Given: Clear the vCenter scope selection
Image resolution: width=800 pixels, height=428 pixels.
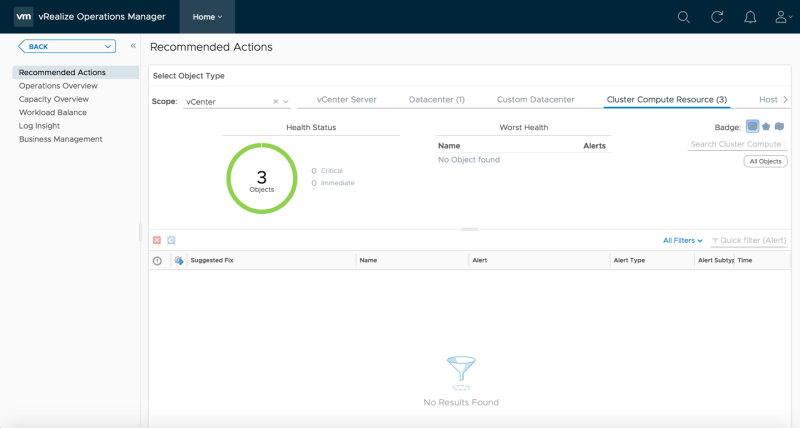Looking at the screenshot, I should pos(276,102).
